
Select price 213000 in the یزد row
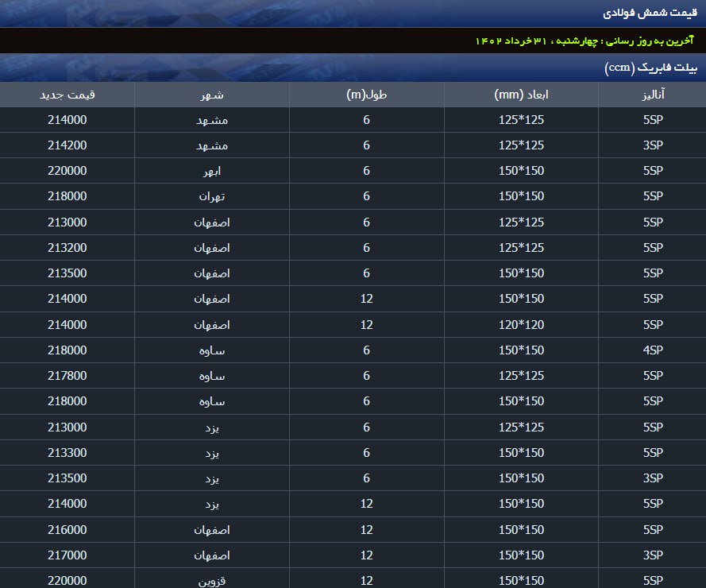[67, 427]
